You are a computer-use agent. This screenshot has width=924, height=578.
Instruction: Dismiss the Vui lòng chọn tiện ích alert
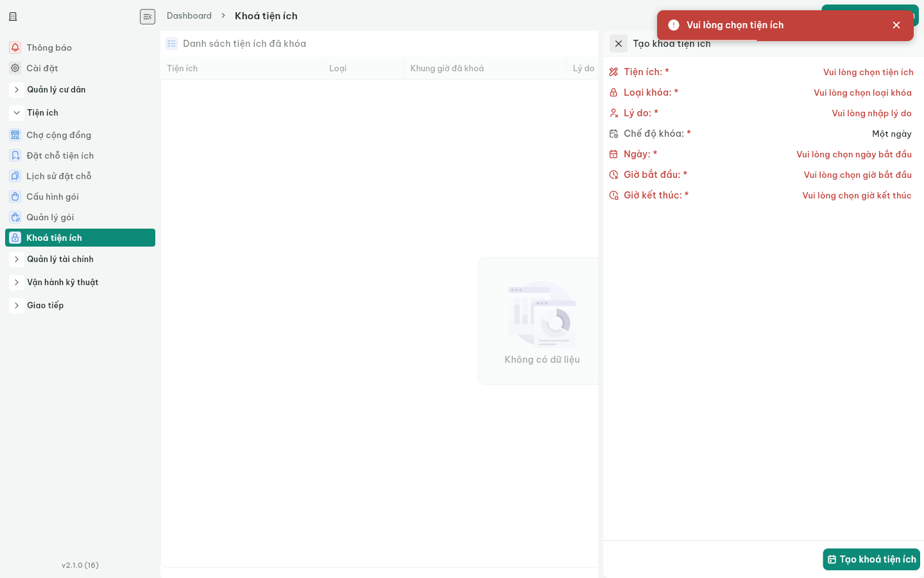896,25
